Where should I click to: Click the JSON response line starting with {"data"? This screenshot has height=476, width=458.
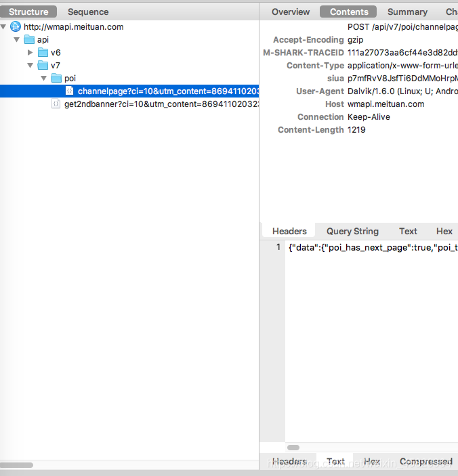coord(373,247)
